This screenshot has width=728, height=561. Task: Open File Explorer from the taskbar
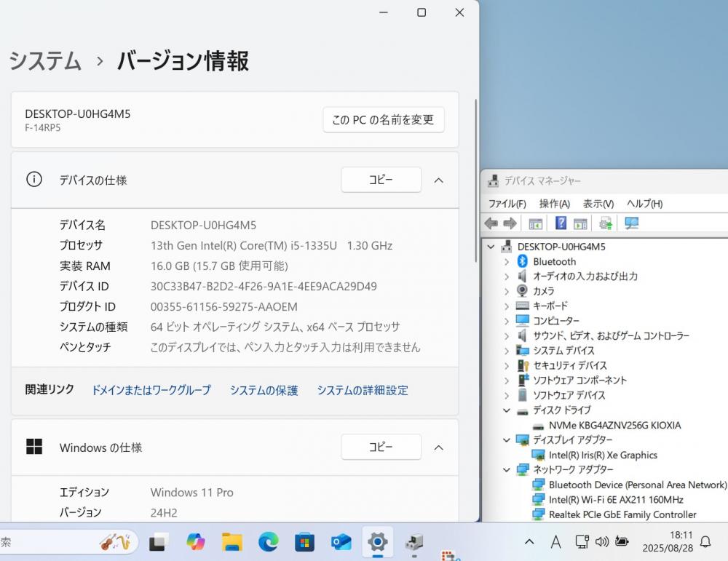click(x=232, y=542)
